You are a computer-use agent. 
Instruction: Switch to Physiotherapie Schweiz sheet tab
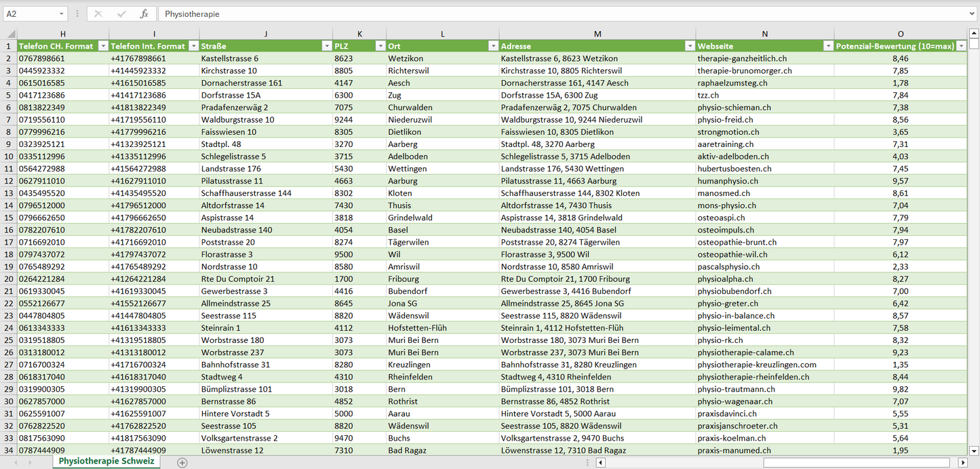point(106,461)
